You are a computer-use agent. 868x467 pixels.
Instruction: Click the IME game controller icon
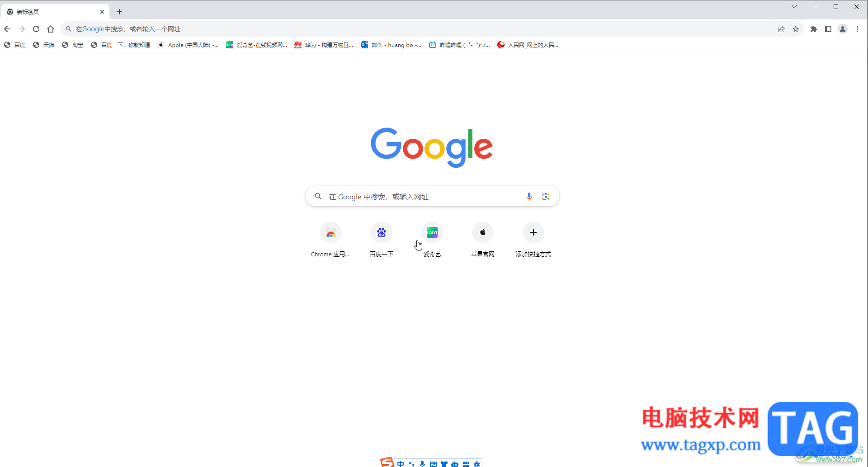point(455,464)
